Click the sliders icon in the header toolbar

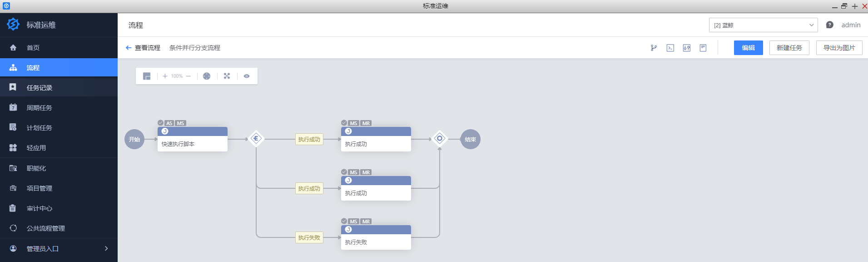686,48
